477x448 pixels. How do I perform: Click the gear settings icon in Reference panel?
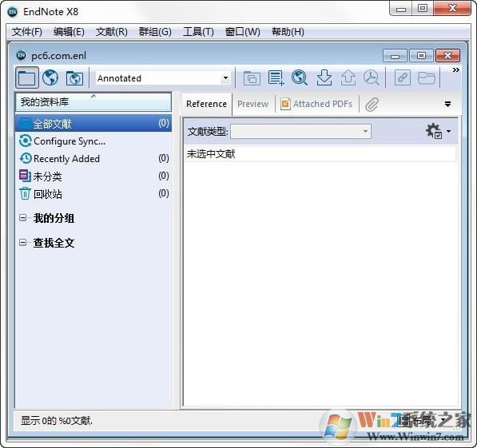(434, 131)
